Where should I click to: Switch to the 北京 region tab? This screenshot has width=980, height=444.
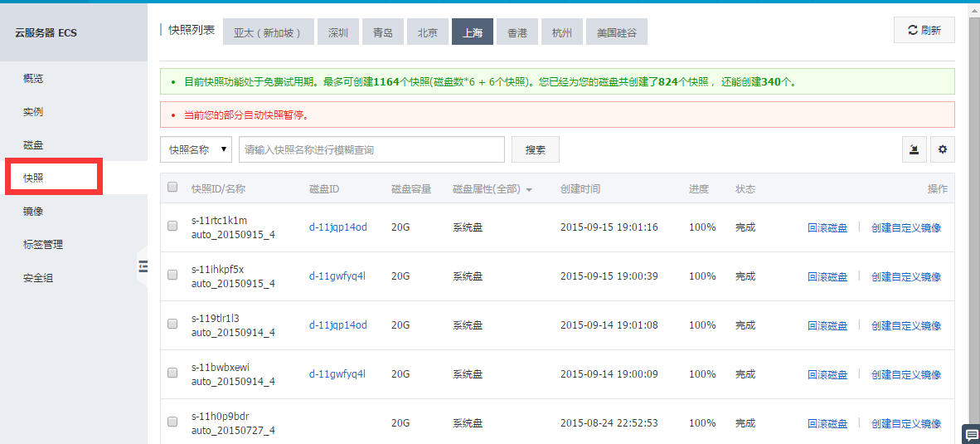428,33
